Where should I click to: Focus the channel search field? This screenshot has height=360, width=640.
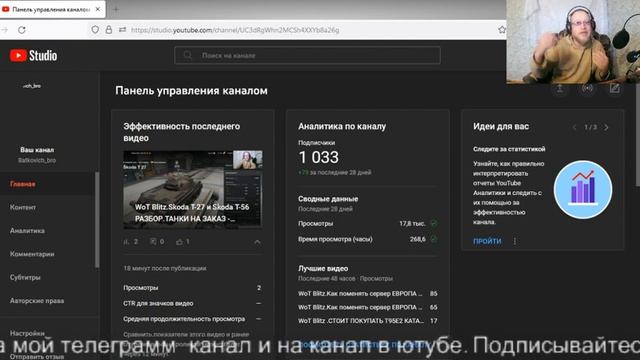[x=307, y=55]
